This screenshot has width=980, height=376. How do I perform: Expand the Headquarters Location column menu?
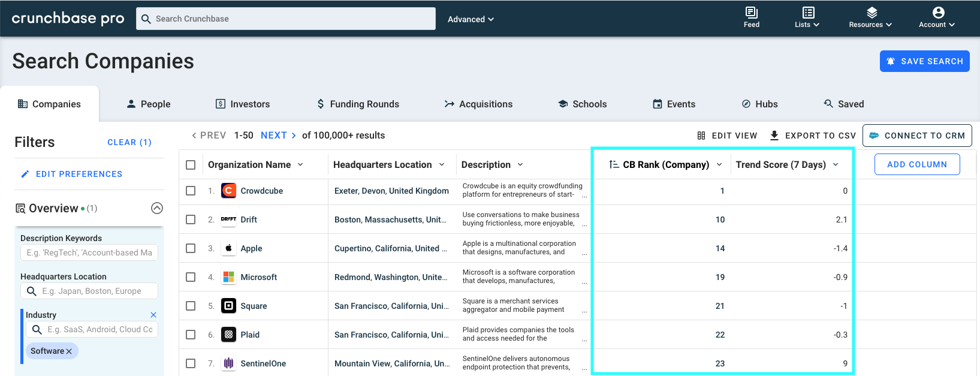click(442, 164)
